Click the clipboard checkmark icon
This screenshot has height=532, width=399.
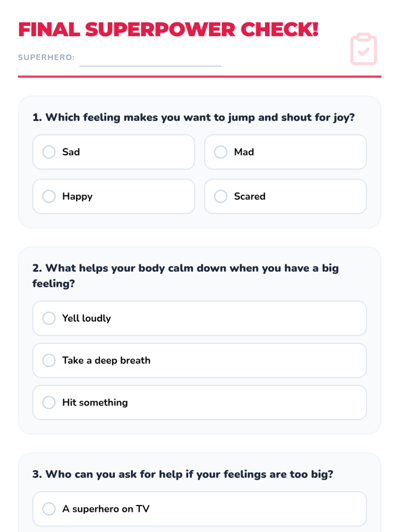(363, 49)
